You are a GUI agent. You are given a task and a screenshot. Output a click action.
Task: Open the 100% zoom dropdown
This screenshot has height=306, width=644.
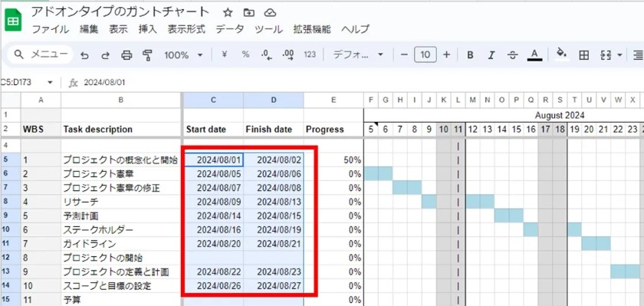click(183, 55)
